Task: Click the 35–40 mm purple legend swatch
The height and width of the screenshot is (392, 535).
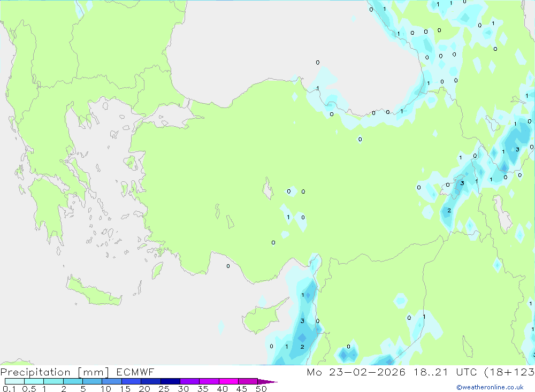Action: (209, 381)
